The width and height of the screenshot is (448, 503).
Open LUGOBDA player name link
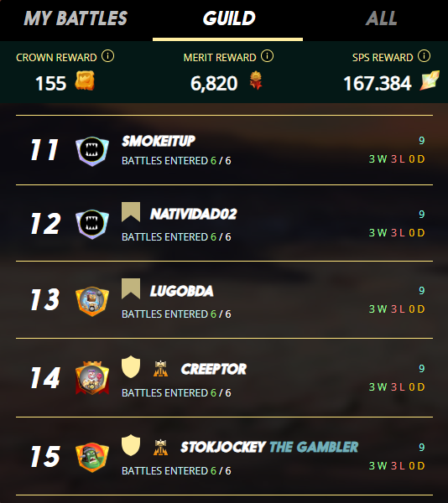point(182,291)
